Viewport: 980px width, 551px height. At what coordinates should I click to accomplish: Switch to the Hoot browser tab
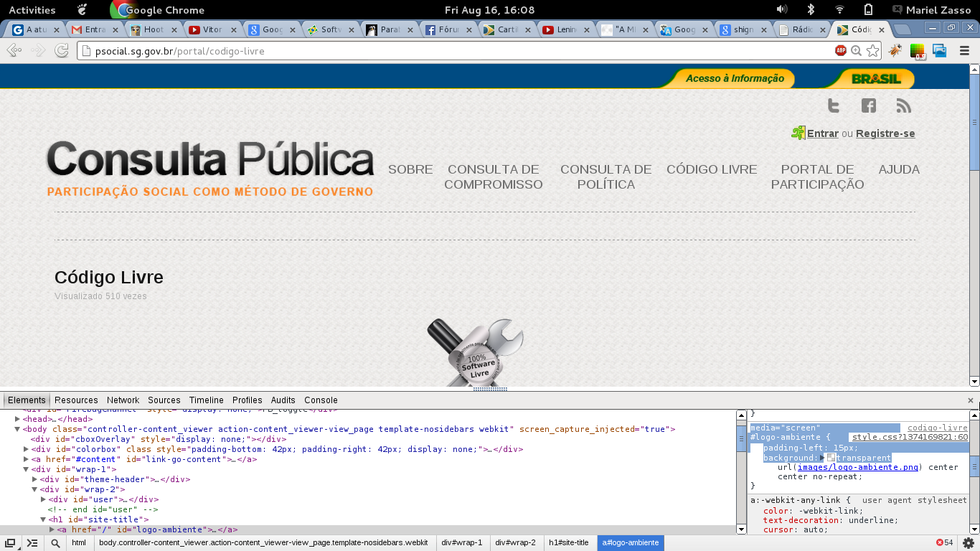click(154, 29)
